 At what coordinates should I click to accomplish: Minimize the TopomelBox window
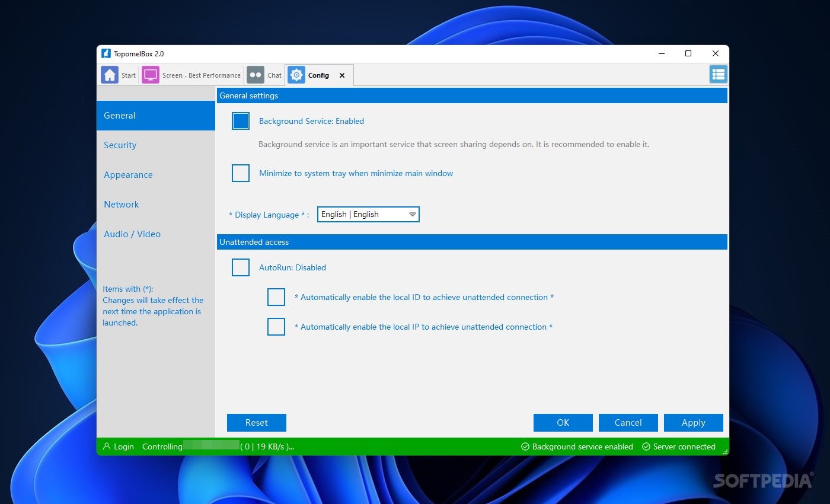point(661,53)
